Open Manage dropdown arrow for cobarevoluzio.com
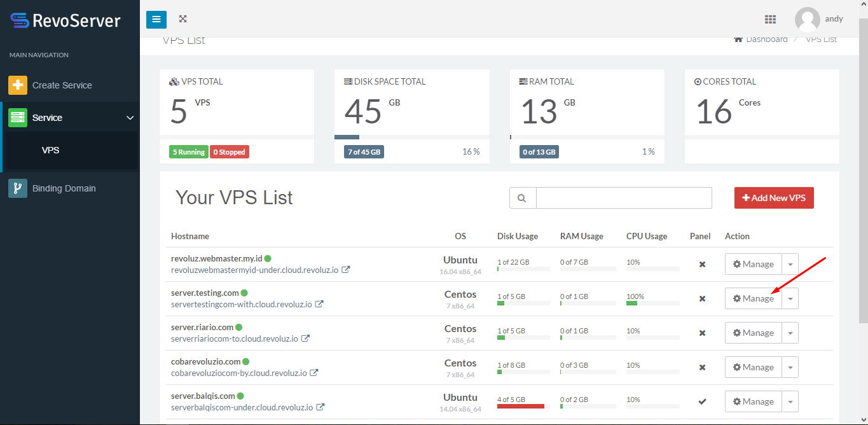The image size is (868, 425). (790, 367)
